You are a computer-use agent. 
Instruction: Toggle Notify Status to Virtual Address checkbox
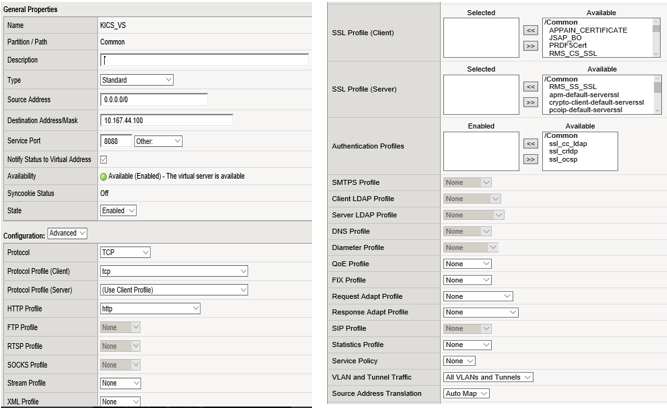click(x=104, y=159)
